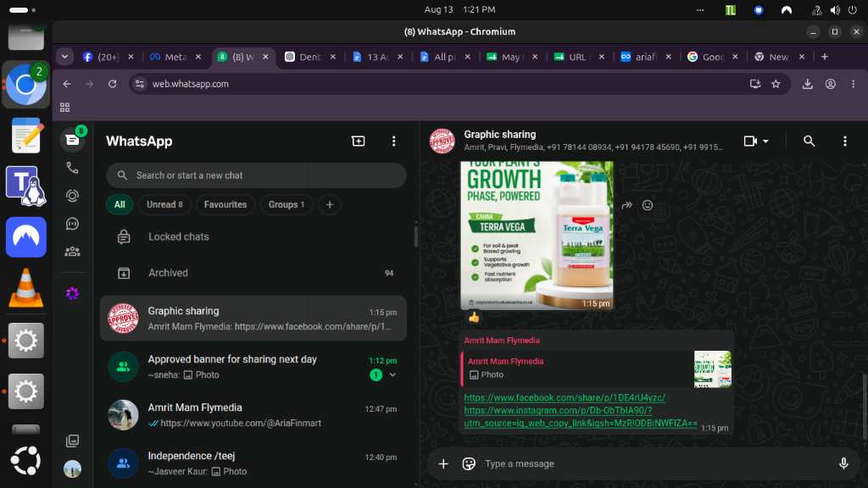The width and height of the screenshot is (868, 488).
Task: Open the chat list three-dot menu
Action: 393,141
